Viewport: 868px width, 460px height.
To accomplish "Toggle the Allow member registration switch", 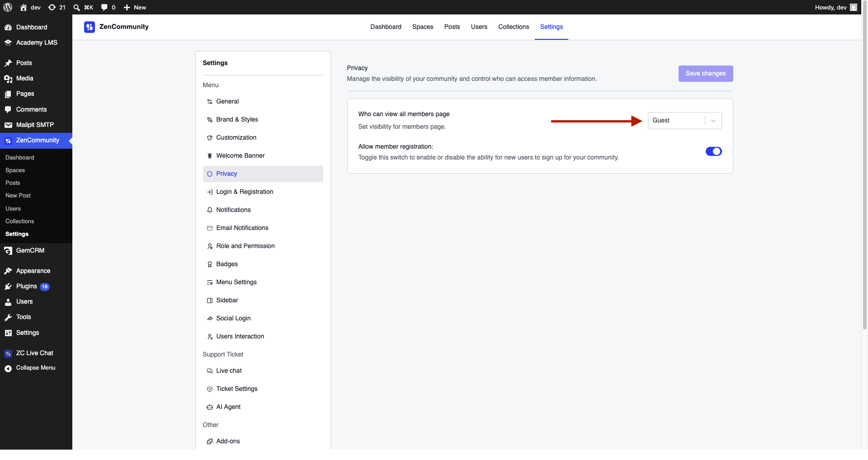I will coord(713,151).
